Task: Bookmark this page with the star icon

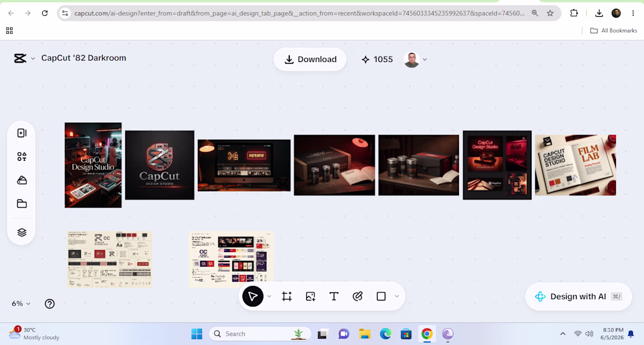Action: [x=550, y=13]
